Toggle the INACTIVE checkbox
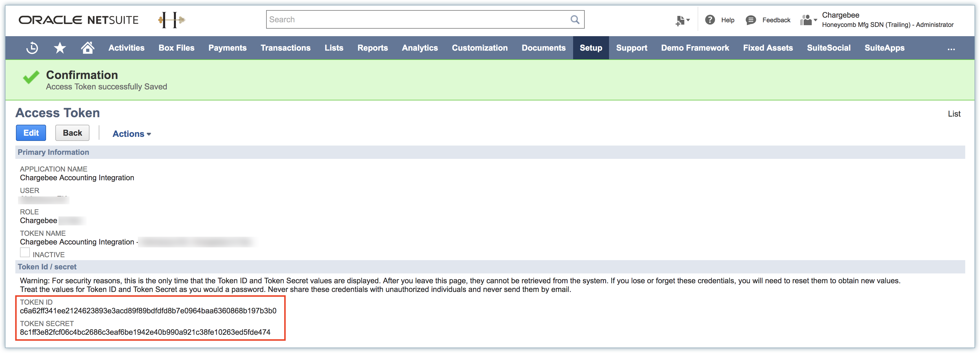Screen dimensions: 980x353 pyautogui.click(x=25, y=252)
